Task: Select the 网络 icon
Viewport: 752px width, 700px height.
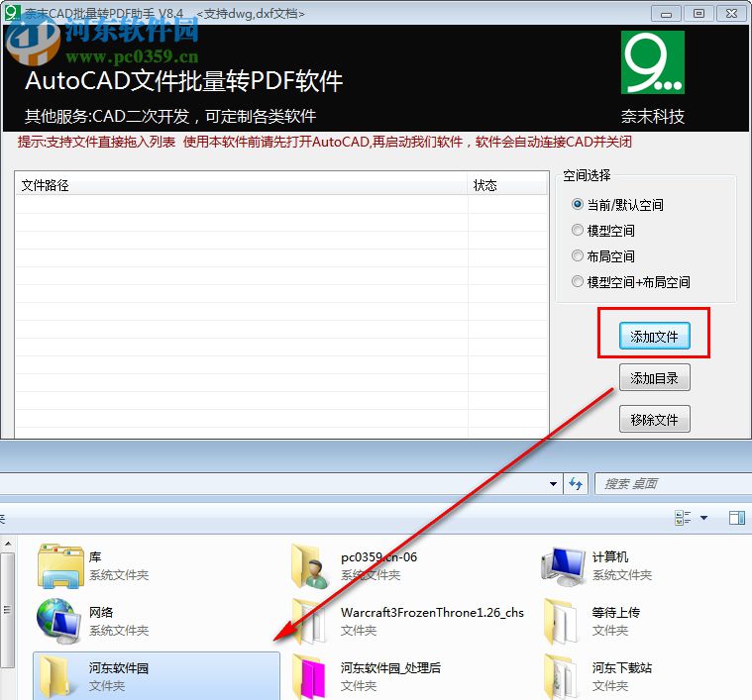Action: pyautogui.click(x=93, y=621)
